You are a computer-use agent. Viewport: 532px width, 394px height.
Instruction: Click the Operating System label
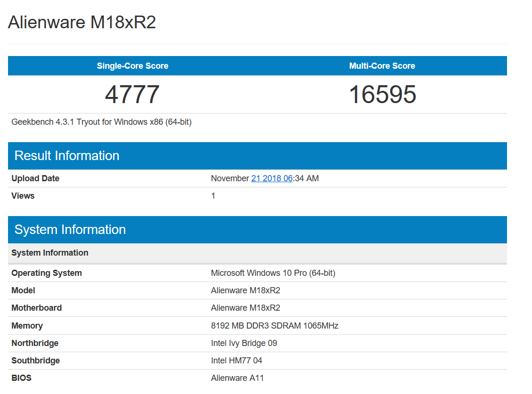point(47,273)
